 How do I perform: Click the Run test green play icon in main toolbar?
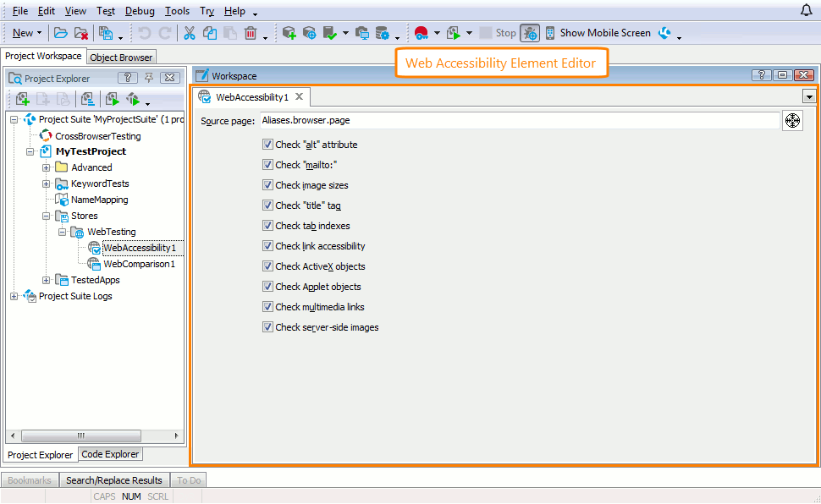click(454, 33)
